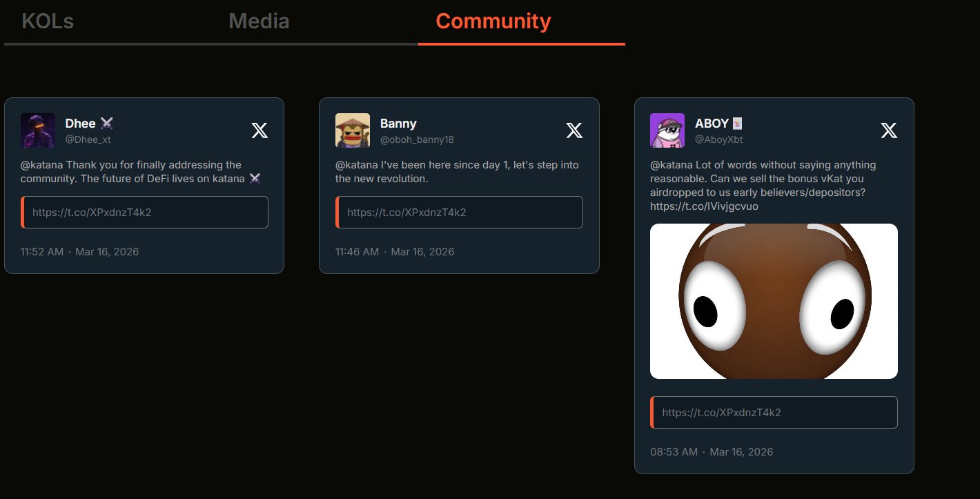Open the quoted link in Banny's post
This screenshot has width=980, height=499.
pos(460,212)
